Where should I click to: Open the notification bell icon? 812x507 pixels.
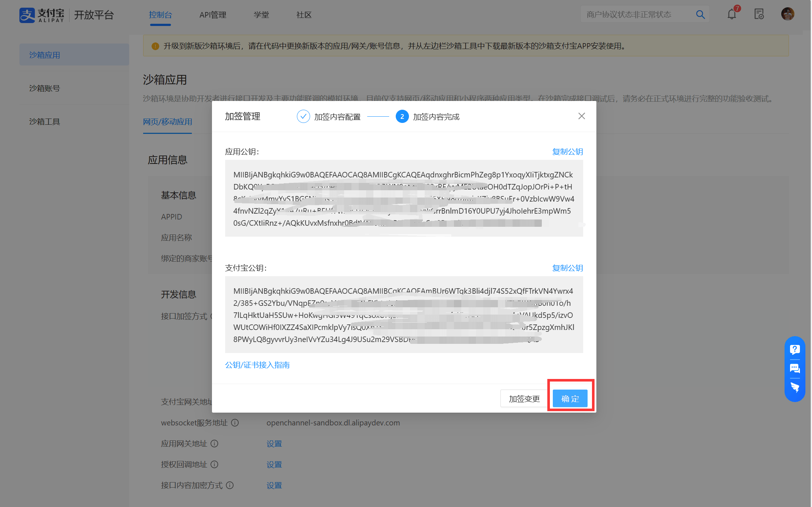731,15
